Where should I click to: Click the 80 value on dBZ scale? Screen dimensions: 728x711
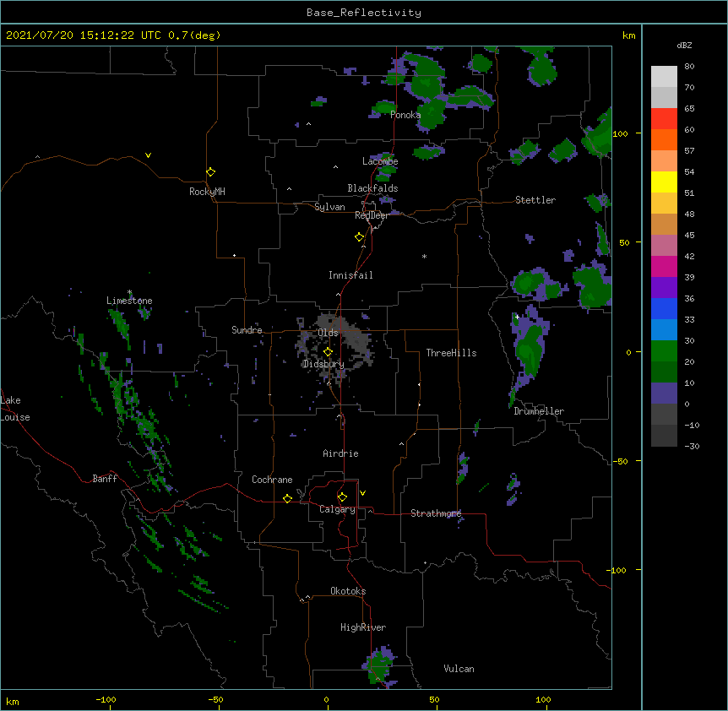click(689, 67)
